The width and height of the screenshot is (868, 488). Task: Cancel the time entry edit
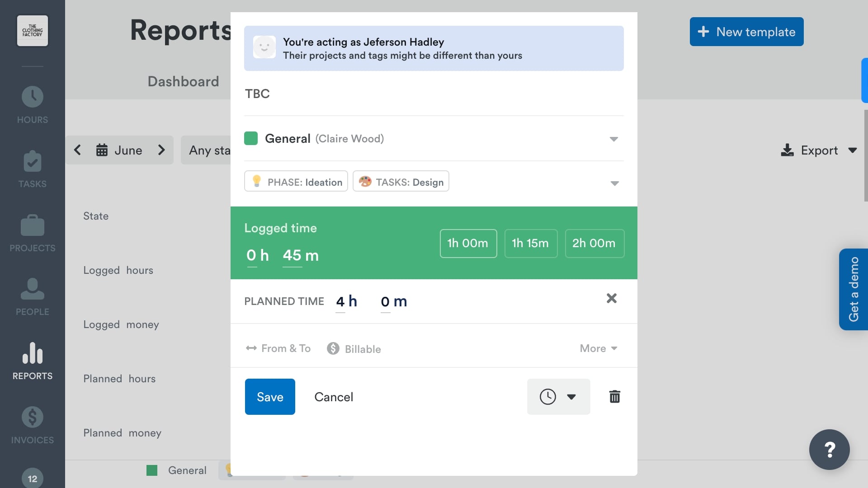[x=334, y=397]
